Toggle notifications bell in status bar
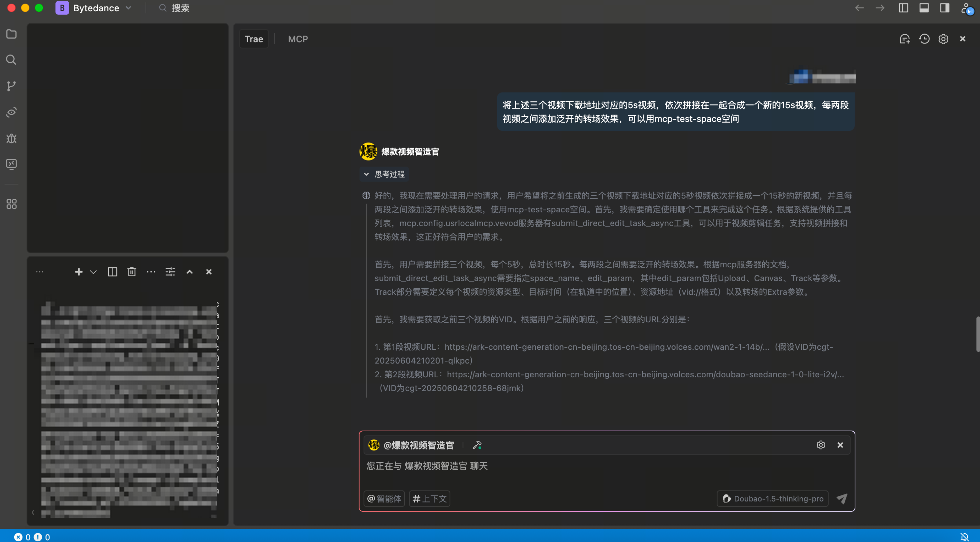 coord(964,537)
